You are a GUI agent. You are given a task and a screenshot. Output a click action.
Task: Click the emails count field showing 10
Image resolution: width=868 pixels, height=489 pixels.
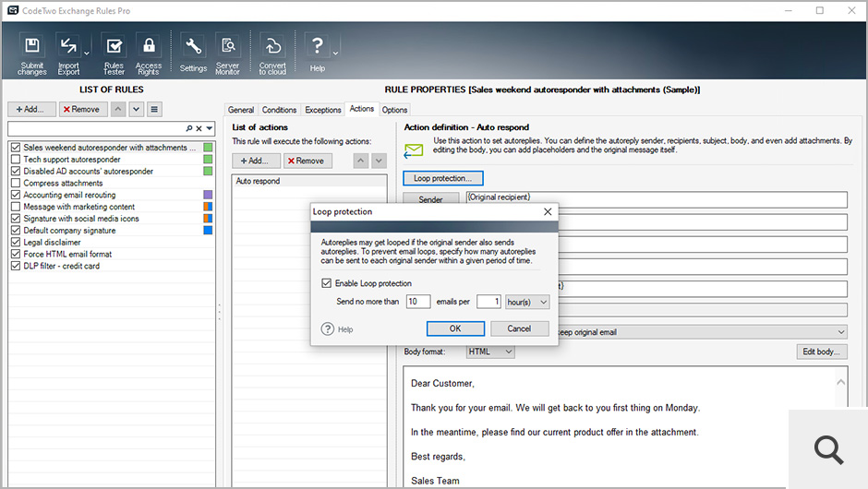[x=418, y=302]
